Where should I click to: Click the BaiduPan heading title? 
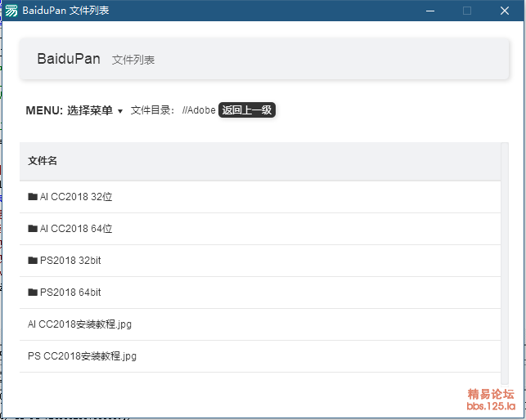click(69, 59)
